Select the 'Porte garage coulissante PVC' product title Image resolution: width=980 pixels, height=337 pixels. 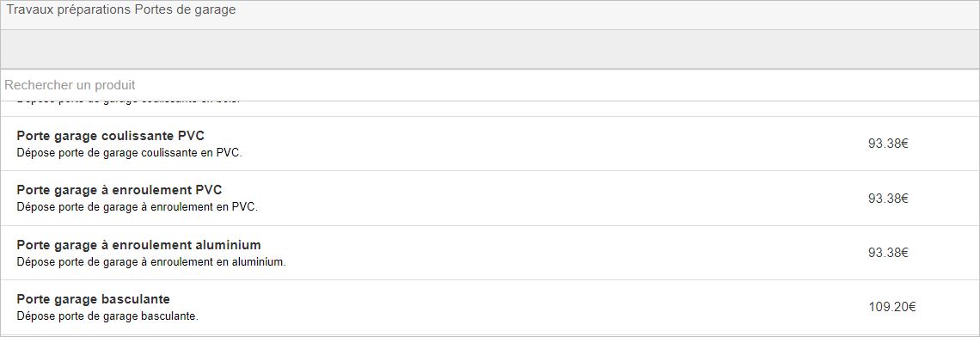tap(111, 136)
